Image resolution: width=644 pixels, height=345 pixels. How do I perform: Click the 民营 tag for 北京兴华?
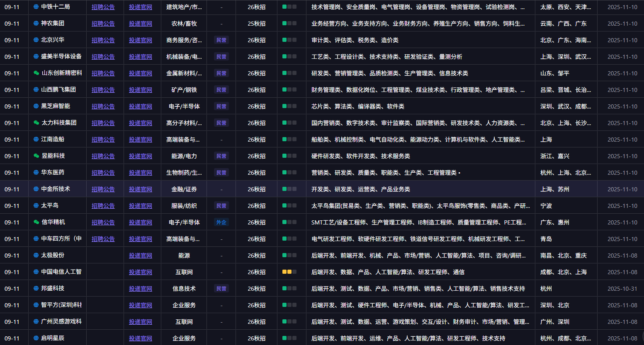click(221, 40)
